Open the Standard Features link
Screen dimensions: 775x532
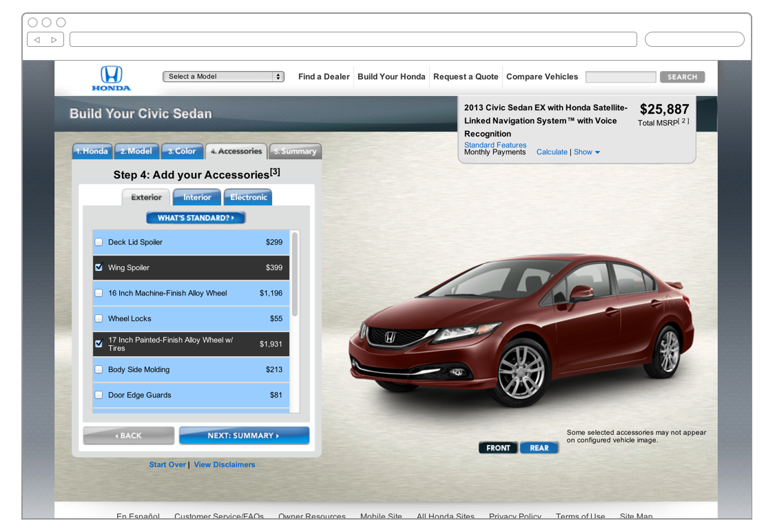click(x=495, y=145)
